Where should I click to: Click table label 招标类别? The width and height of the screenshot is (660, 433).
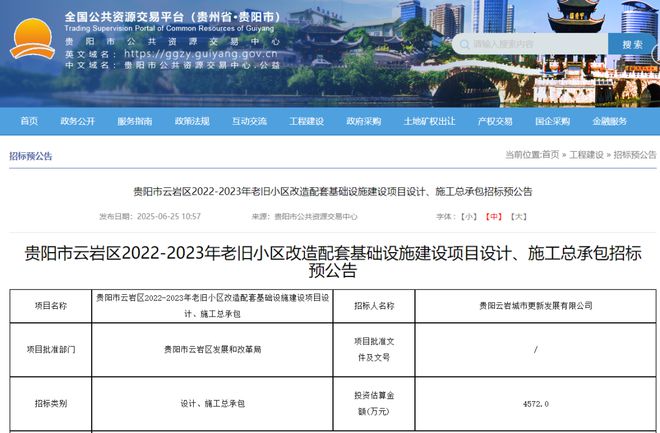tap(51, 404)
